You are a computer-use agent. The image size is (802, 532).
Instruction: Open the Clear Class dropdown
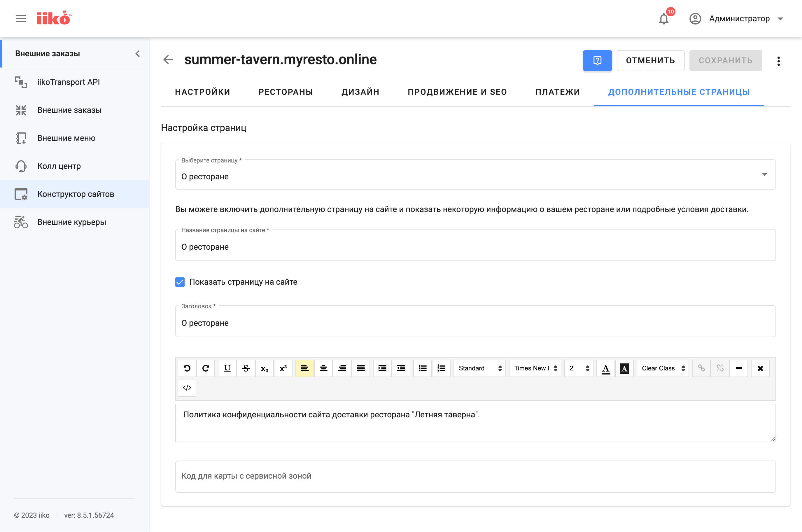point(663,368)
